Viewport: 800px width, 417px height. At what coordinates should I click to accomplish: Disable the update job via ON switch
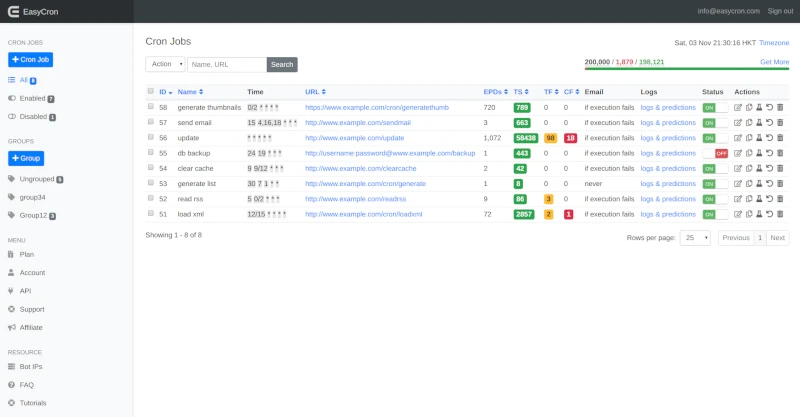click(715, 138)
